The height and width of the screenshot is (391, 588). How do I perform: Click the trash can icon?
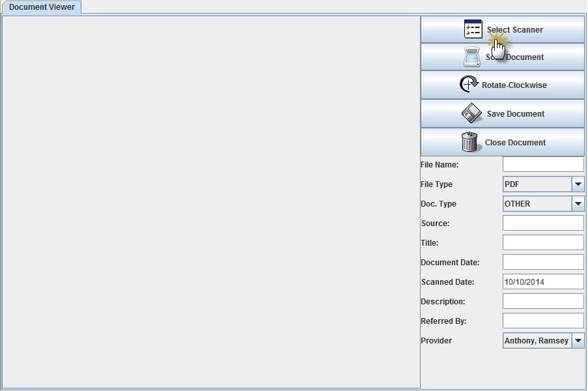coord(469,142)
